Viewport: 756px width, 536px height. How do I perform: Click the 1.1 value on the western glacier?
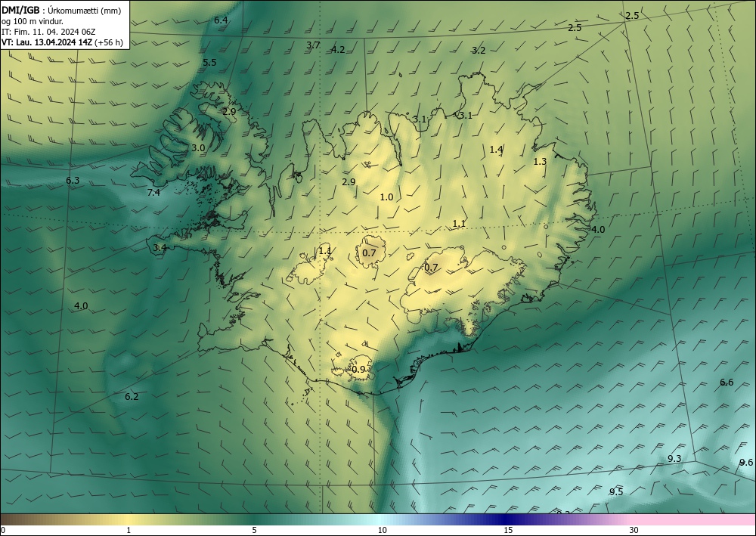coord(325,250)
